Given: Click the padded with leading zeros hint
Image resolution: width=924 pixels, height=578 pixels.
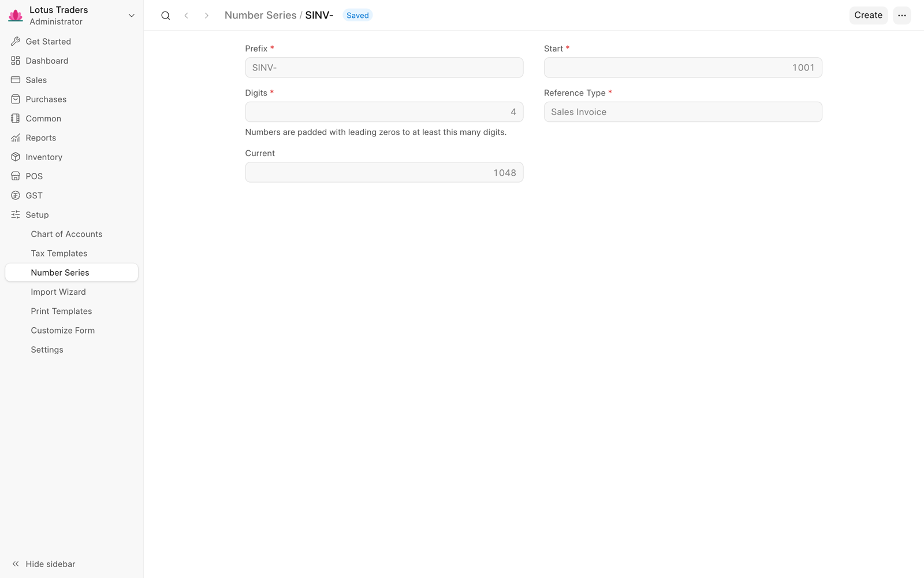Looking at the screenshot, I should coord(376,132).
